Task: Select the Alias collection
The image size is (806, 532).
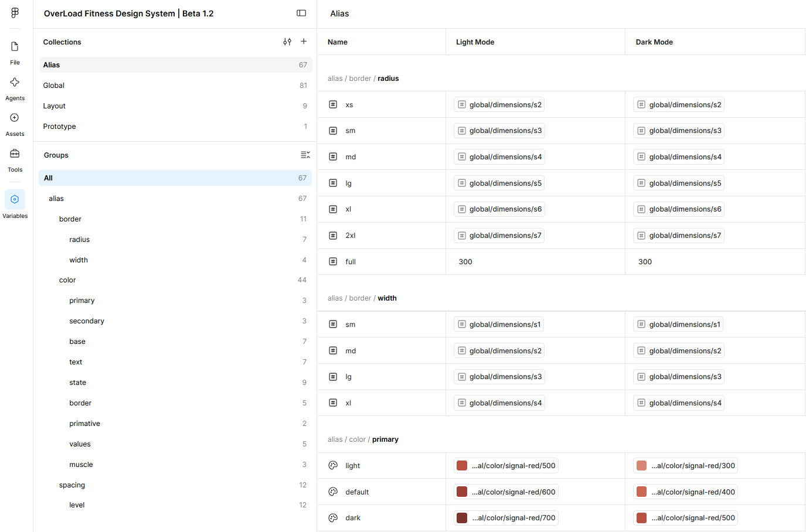Action: point(176,65)
